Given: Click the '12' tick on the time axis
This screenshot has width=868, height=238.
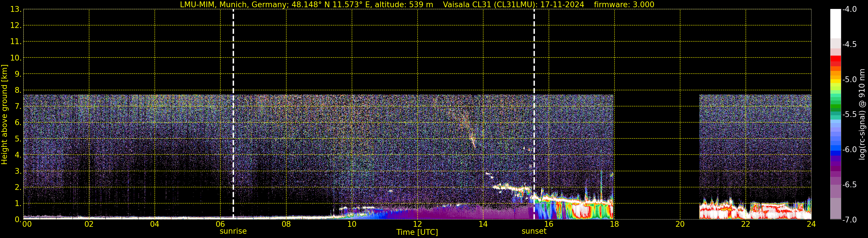Looking at the screenshot, I should click(417, 224).
